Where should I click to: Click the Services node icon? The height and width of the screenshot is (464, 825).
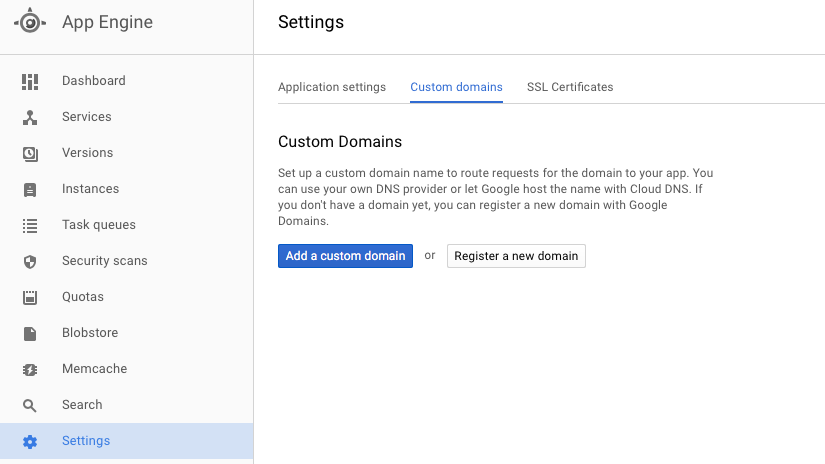(x=30, y=117)
